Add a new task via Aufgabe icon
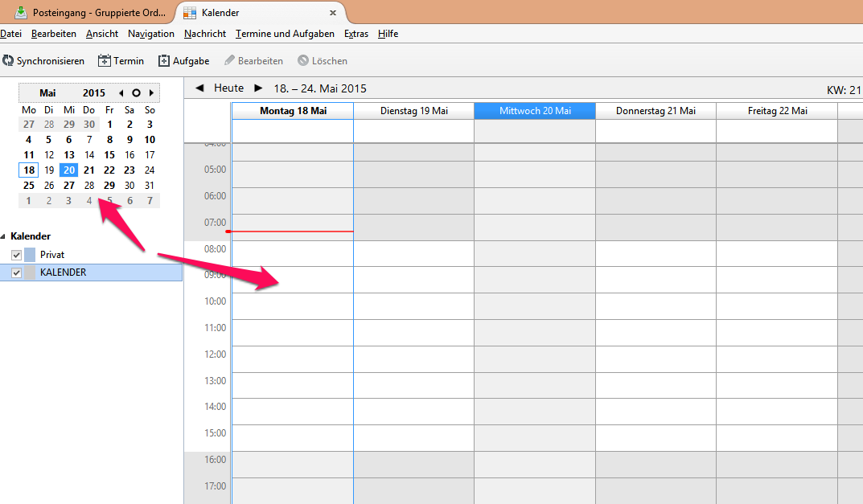This screenshot has height=504, width=863. 164,61
